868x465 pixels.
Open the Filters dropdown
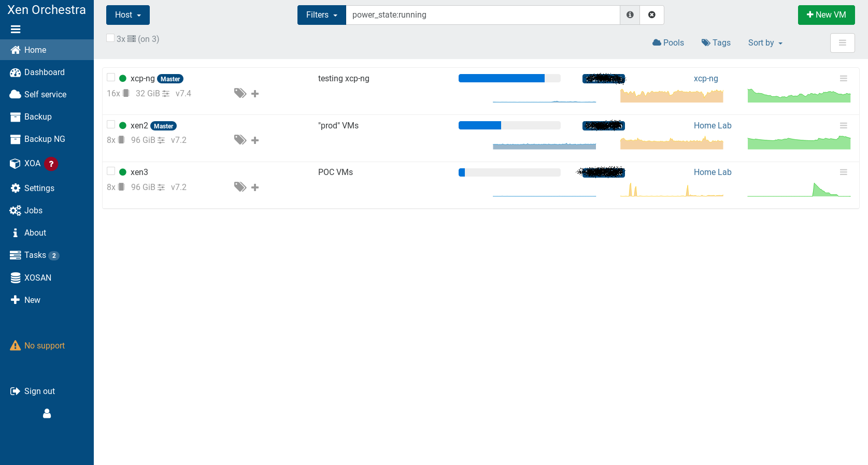click(x=322, y=15)
